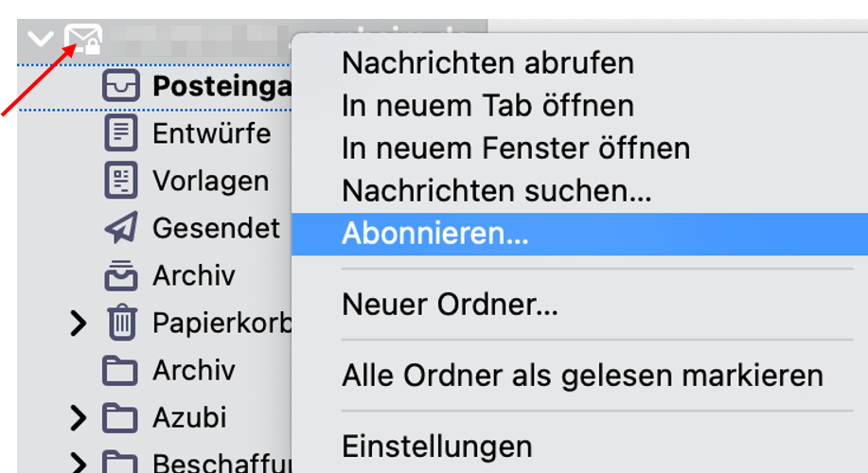Expand the Azubi folder chevron
This screenshot has width=868, height=473.
coord(78,418)
